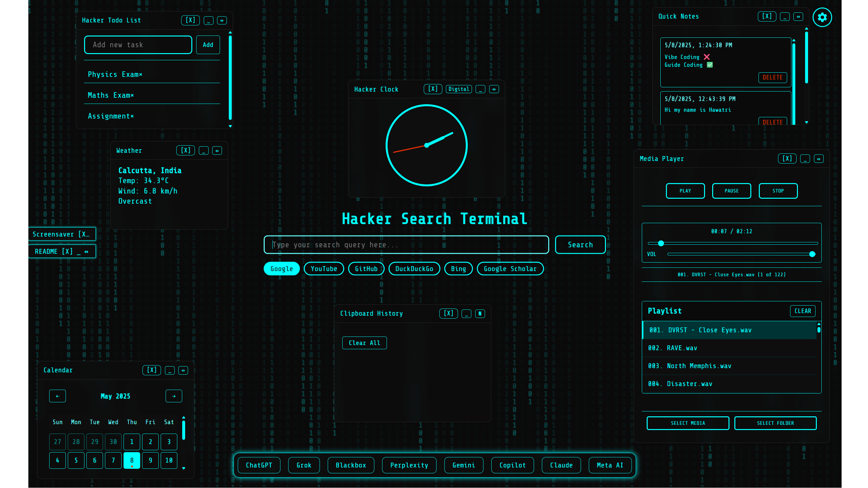
Task: Remove the Physics Exam task with its ×
Action: (x=141, y=74)
